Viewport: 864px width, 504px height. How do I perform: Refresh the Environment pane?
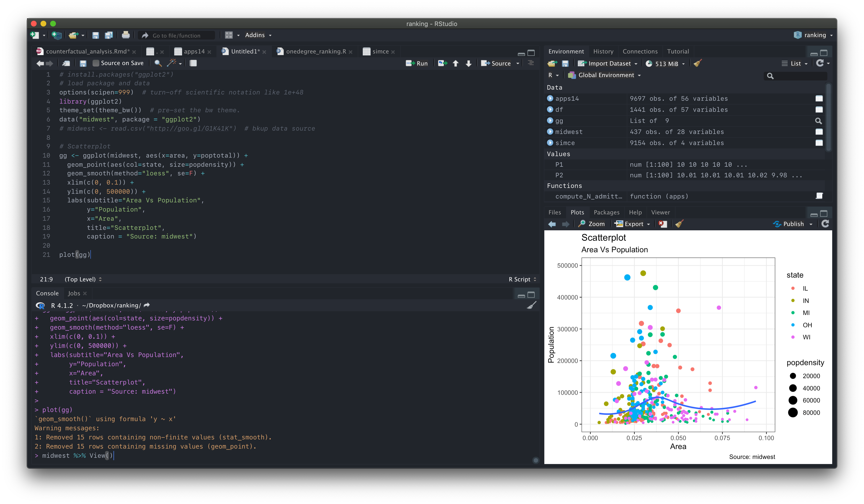[x=820, y=63]
